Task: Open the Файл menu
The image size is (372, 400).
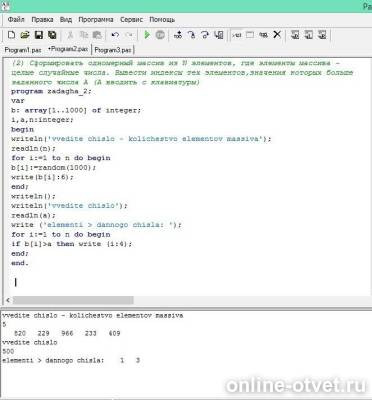Action: pos(16,19)
